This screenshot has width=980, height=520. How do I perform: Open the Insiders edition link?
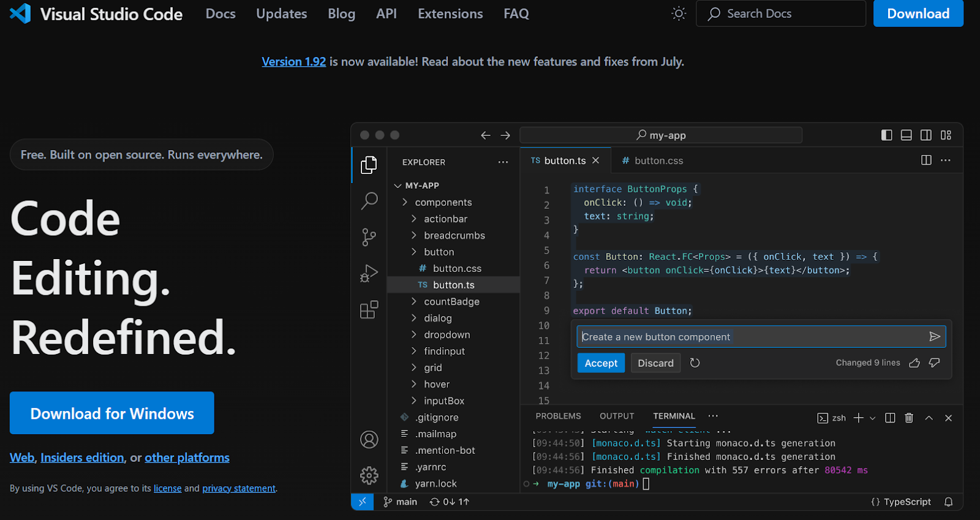(82, 458)
